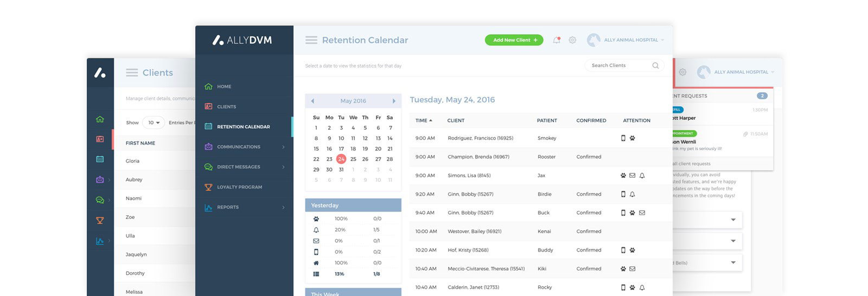Select May 17 in the calendar
Screen dimensions: 868x296
(341, 149)
